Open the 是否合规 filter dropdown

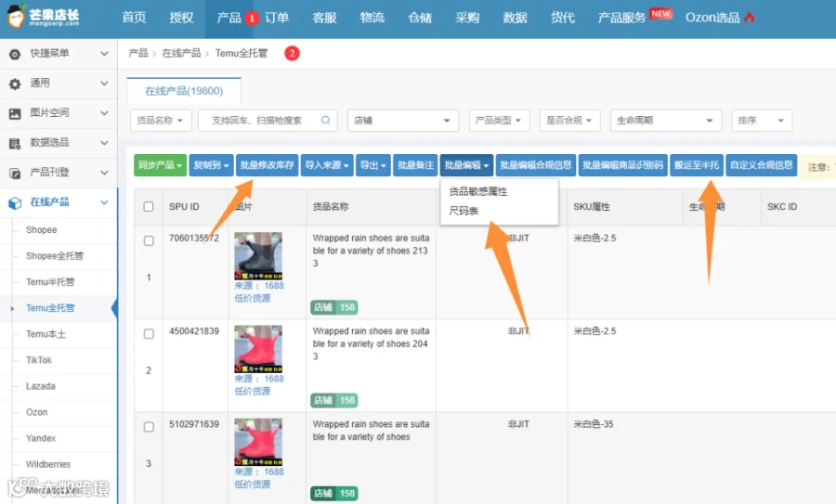(569, 121)
